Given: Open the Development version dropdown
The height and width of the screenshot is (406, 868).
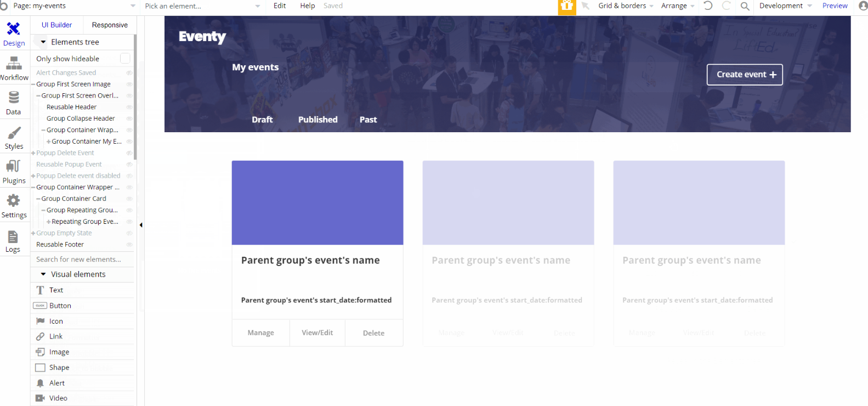Looking at the screenshot, I should (785, 6).
